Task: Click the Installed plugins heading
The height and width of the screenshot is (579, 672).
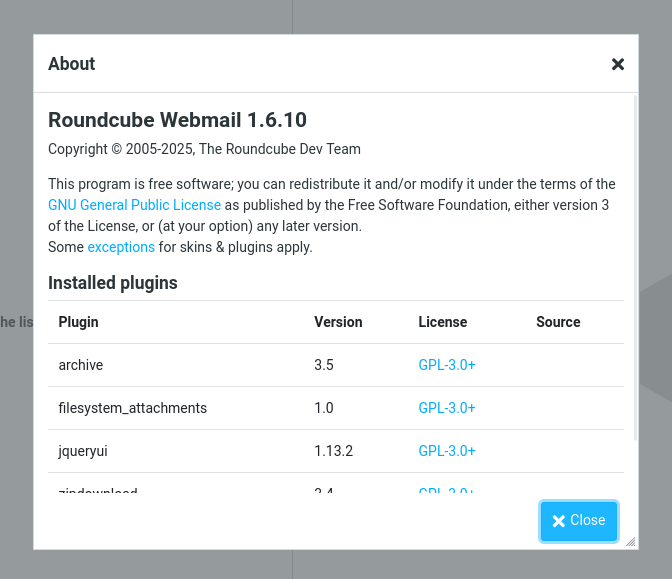Action: point(113,283)
